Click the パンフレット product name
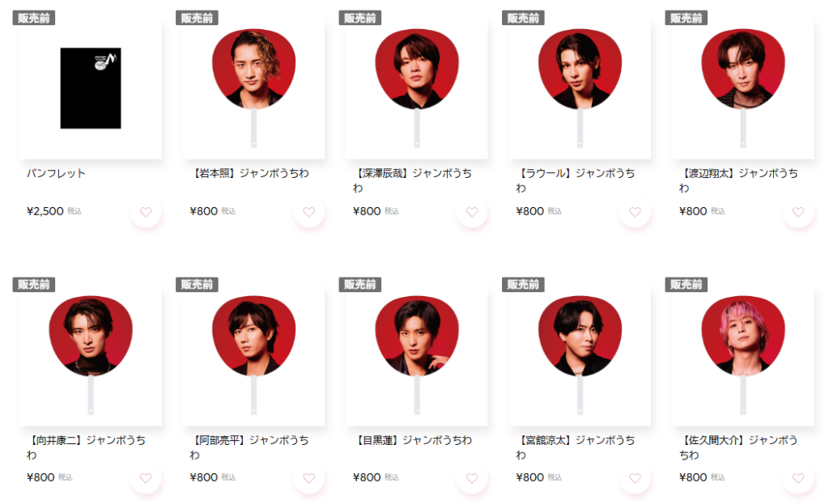The image size is (829, 504). point(56,173)
